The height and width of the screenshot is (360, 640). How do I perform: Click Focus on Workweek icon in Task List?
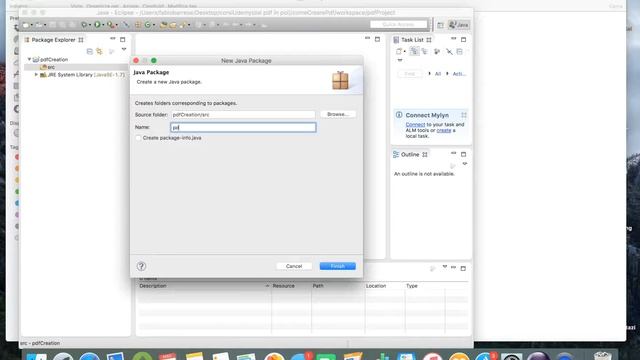[437, 51]
